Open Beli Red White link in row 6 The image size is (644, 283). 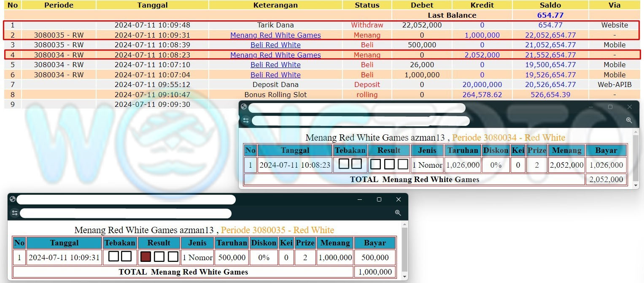point(275,75)
